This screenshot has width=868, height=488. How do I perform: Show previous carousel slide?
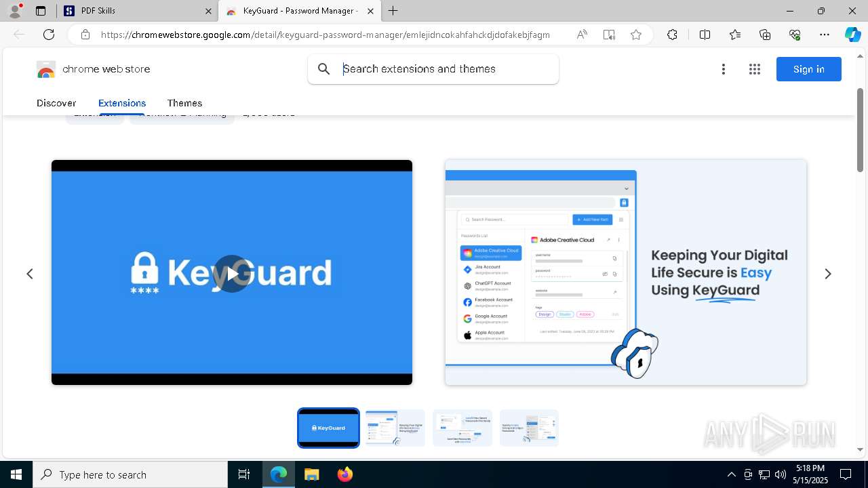pos(30,274)
